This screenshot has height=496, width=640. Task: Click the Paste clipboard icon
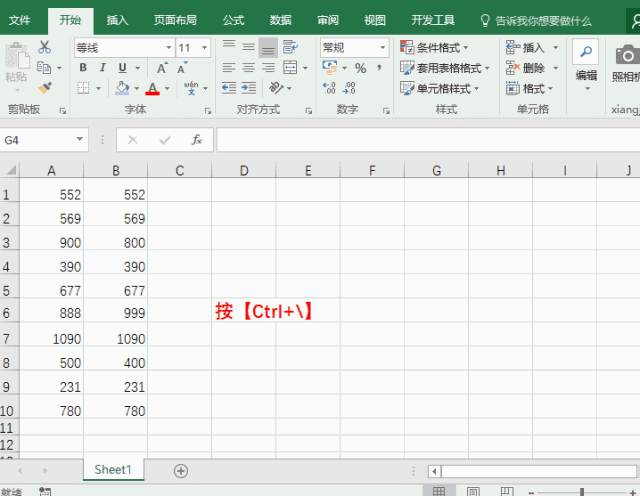[17, 56]
